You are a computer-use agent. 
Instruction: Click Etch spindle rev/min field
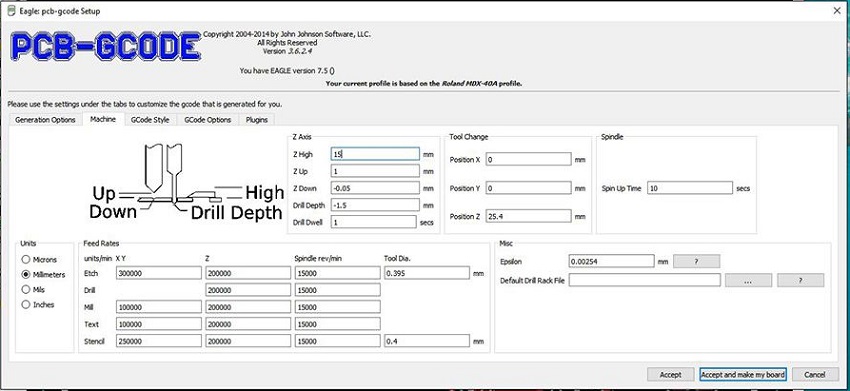[338, 273]
